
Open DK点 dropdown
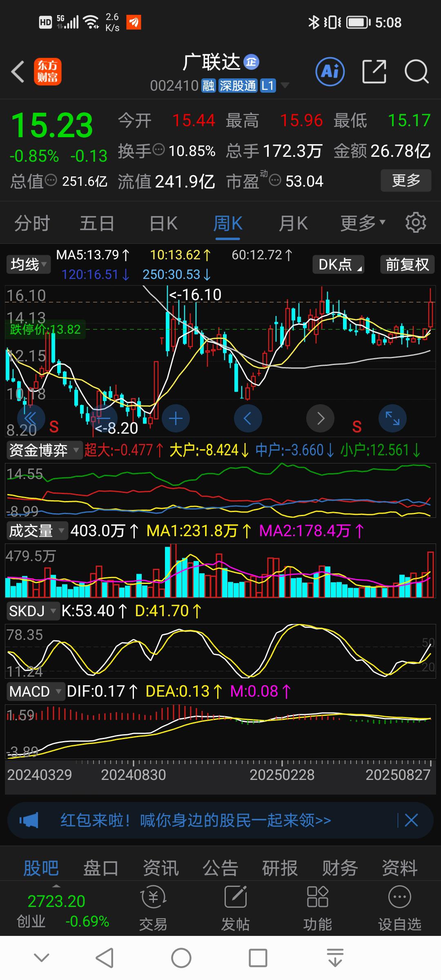(x=339, y=265)
